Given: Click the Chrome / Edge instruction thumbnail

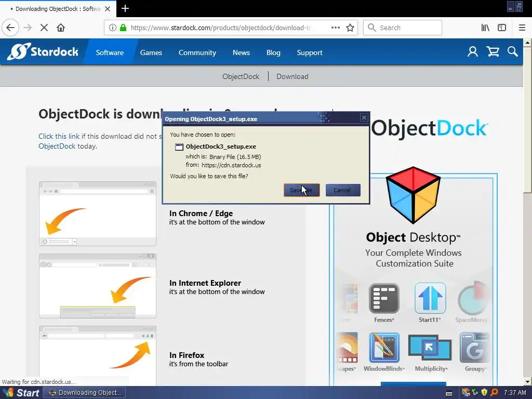Looking at the screenshot, I should tap(98, 214).
